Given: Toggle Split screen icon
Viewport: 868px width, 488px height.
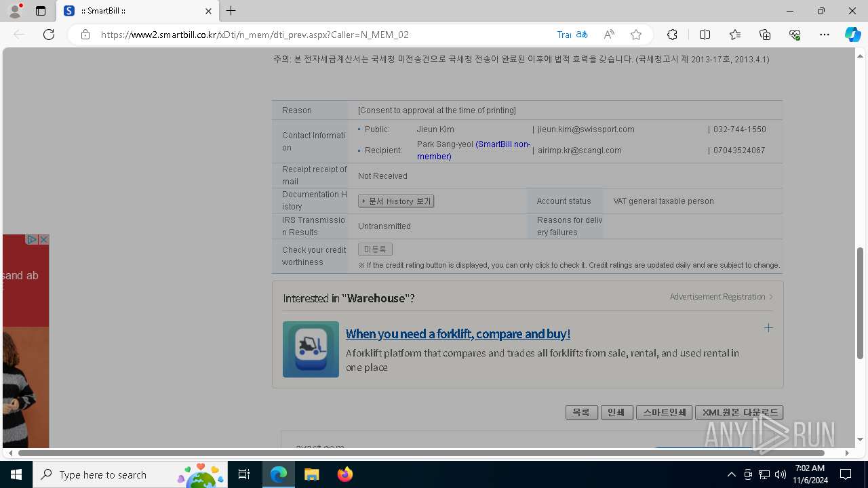Looking at the screenshot, I should click(x=705, y=35).
